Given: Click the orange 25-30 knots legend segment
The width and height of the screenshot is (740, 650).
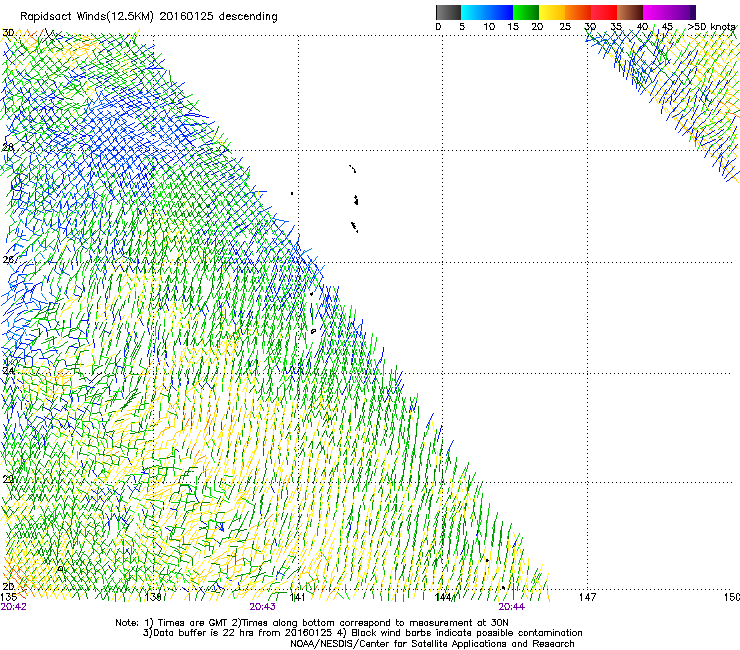Looking at the screenshot, I should [578, 12].
